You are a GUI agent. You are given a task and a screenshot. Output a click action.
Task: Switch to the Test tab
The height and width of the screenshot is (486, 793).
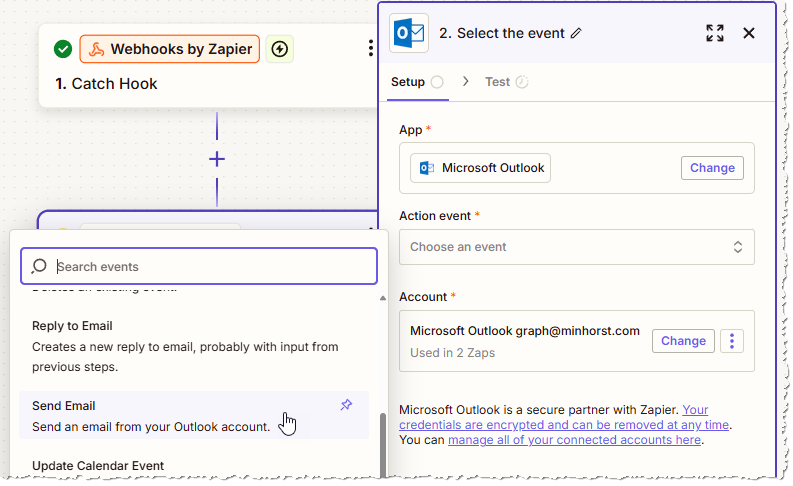[497, 82]
